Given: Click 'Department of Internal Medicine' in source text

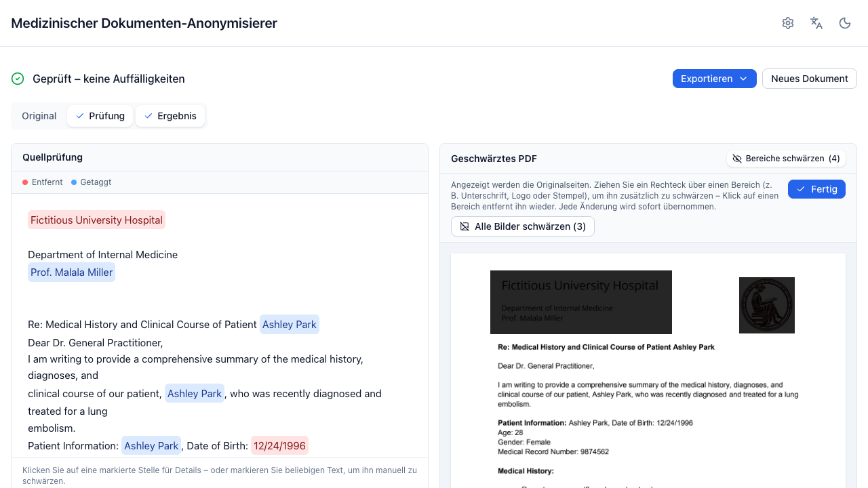Looking at the screenshot, I should tap(102, 255).
